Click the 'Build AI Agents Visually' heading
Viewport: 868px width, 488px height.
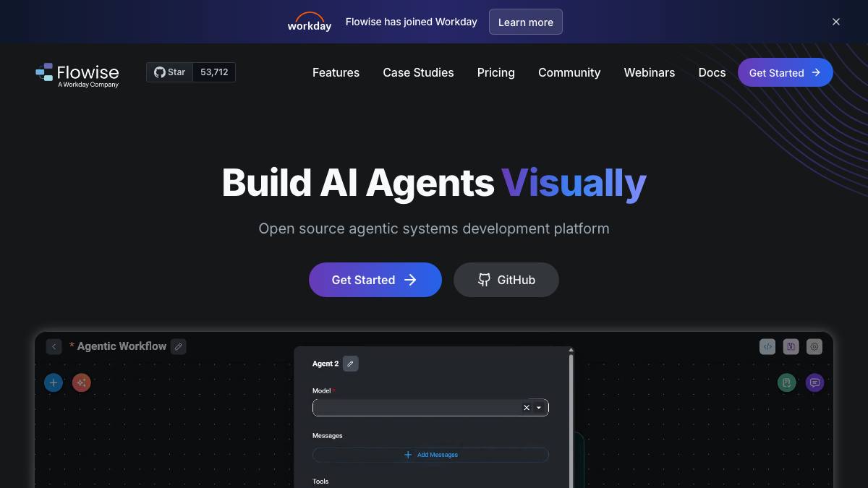tap(434, 182)
